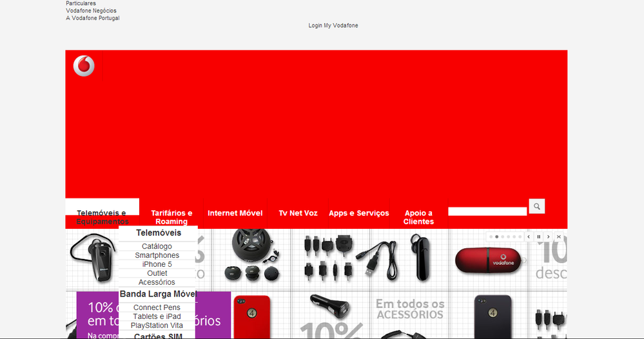
Task: Click the black phone case image
Action: (493, 317)
